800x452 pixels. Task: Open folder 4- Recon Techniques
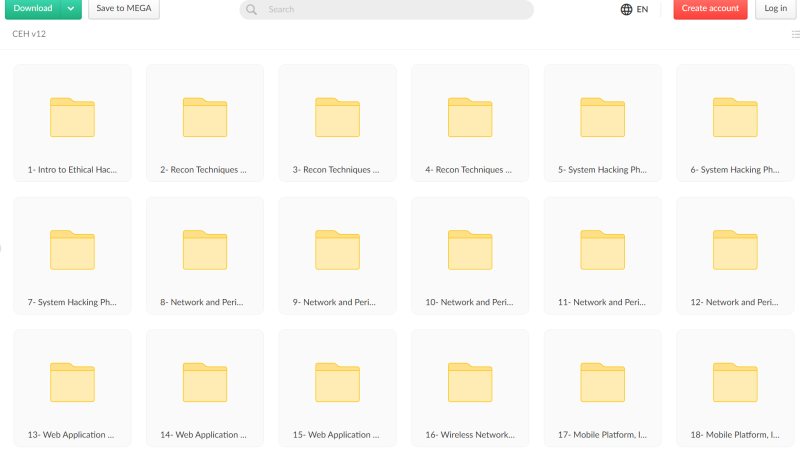(470, 122)
